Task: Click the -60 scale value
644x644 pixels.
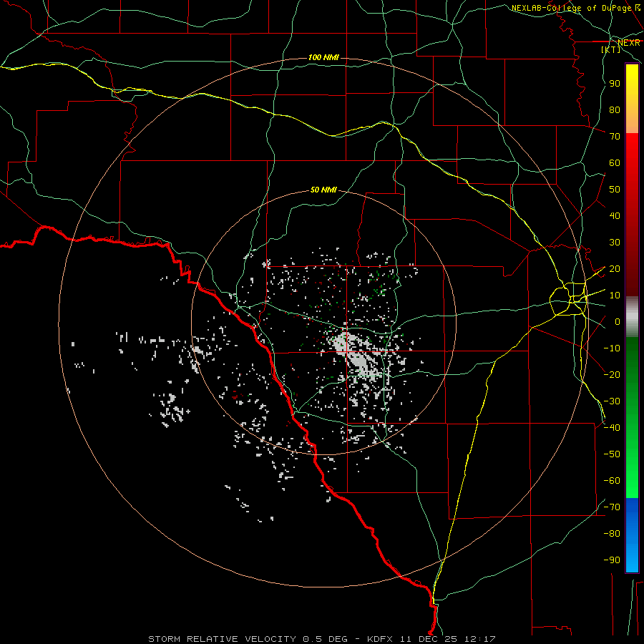Action: (612, 481)
